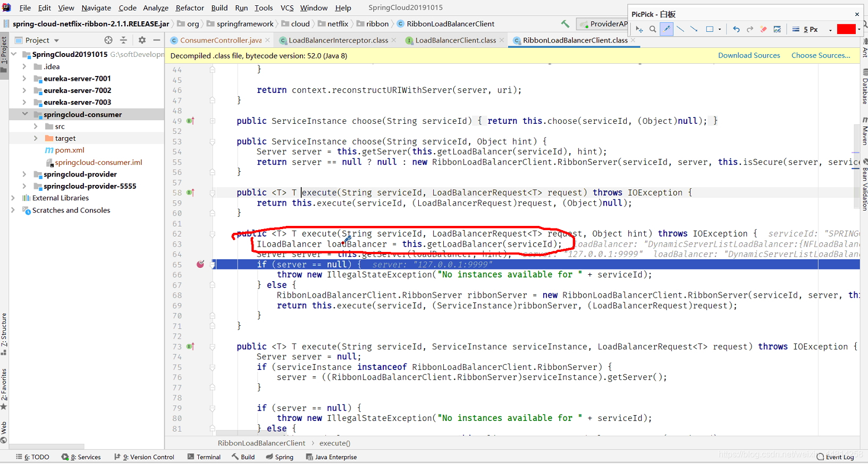Screen dimensions: 868x464
Task: Close the RibbonLoadBalancerClient.class tab
Action: pos(633,40)
